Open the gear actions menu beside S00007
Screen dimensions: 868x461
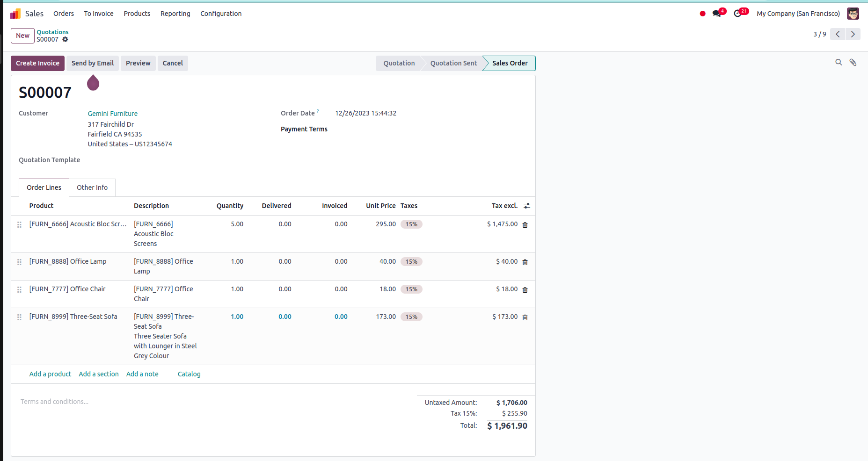(x=66, y=40)
